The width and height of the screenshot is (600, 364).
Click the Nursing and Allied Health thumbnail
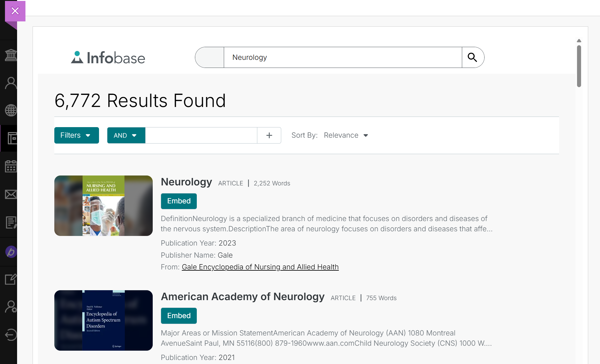103,206
